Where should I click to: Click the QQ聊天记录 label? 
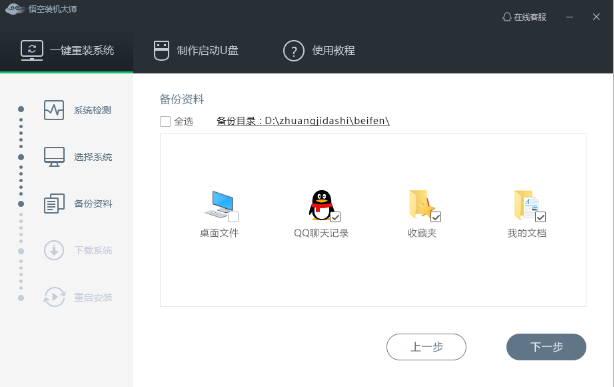tap(321, 233)
